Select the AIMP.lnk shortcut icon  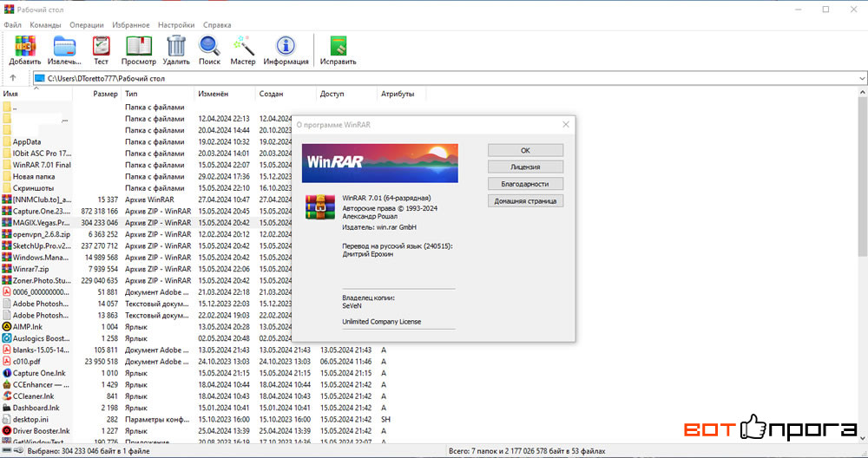pyautogui.click(x=7, y=327)
